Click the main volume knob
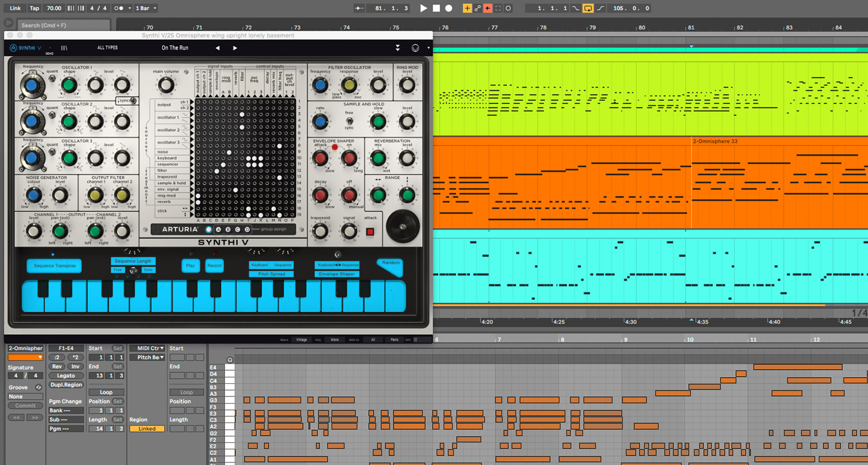868x465 pixels. pos(166,85)
